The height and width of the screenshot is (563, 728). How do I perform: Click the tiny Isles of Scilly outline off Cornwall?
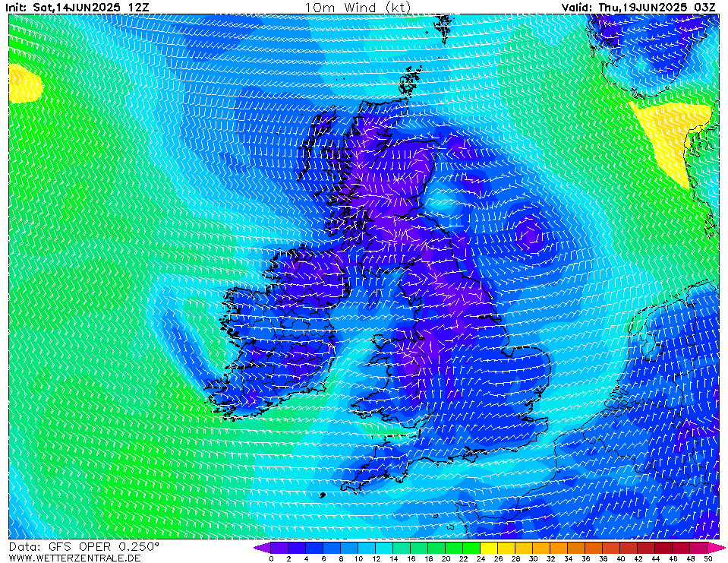pyautogui.click(x=323, y=495)
